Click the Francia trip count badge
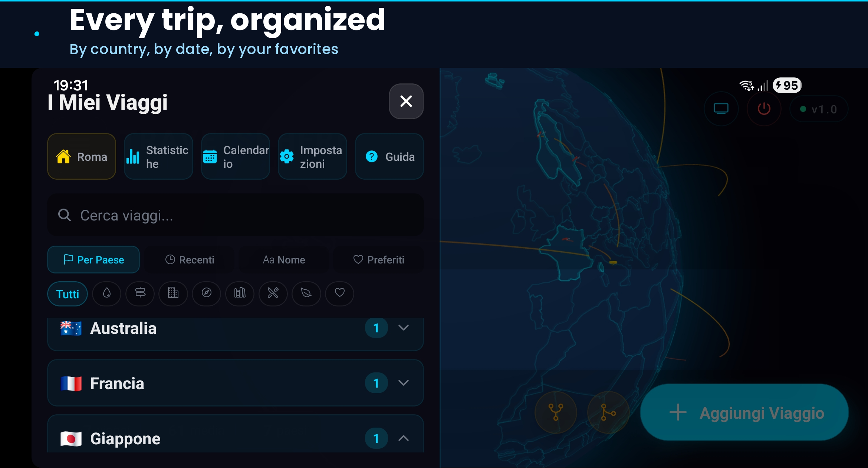 click(376, 383)
